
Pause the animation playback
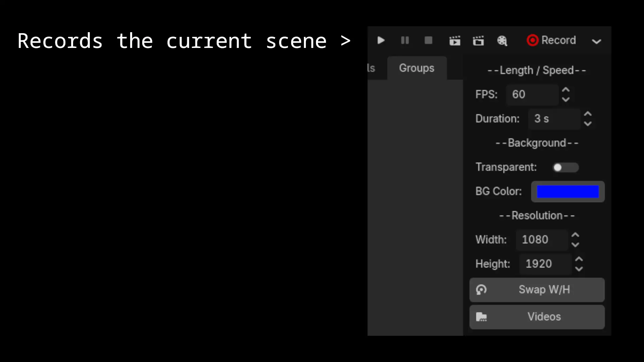(x=405, y=41)
